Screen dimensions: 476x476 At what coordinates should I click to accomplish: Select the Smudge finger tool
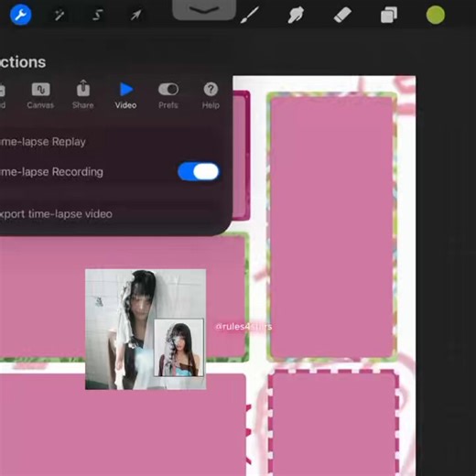point(296,15)
